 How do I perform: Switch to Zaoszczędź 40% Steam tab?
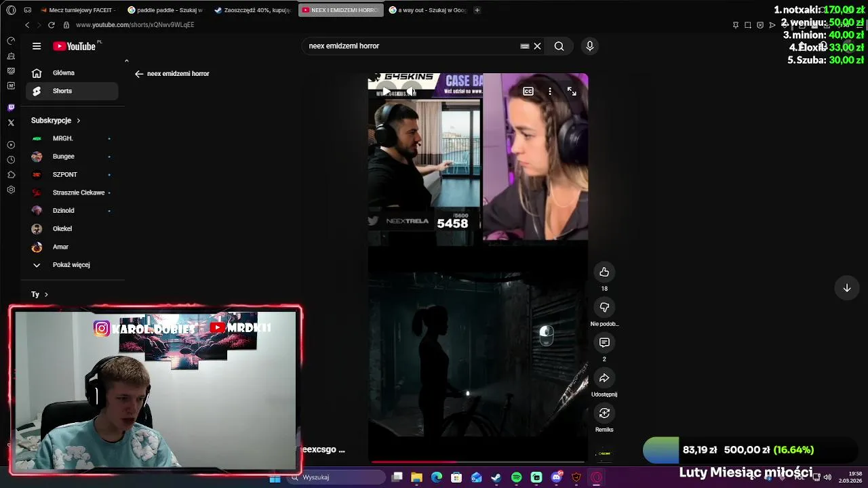[252, 10]
